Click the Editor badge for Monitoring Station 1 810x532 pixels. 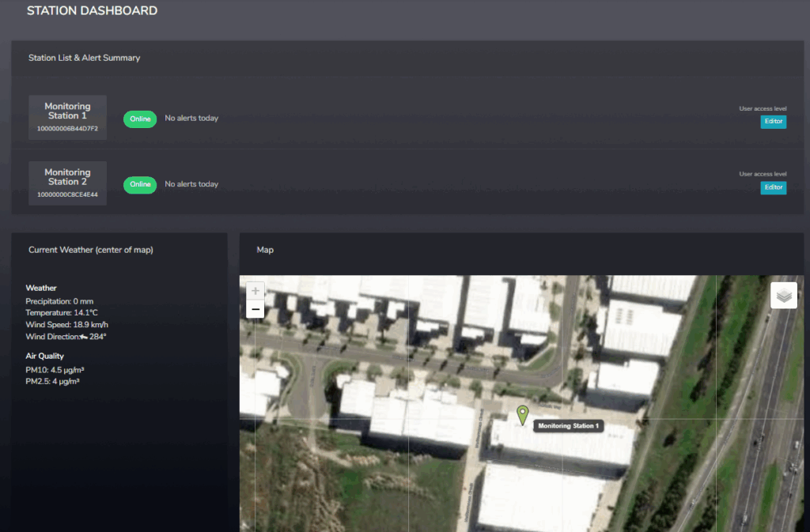click(x=773, y=122)
